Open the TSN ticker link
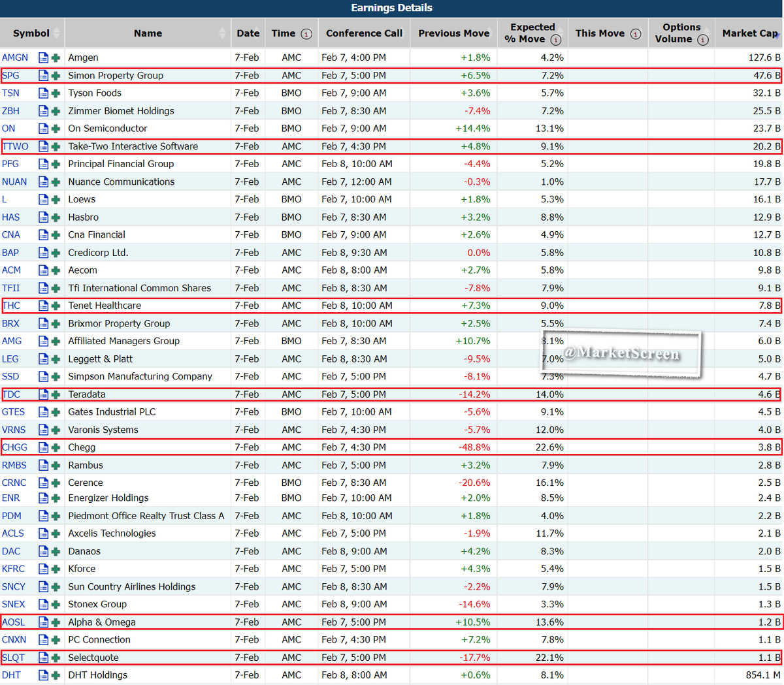Image resolution: width=784 pixels, height=685 pixels. pos(11,93)
